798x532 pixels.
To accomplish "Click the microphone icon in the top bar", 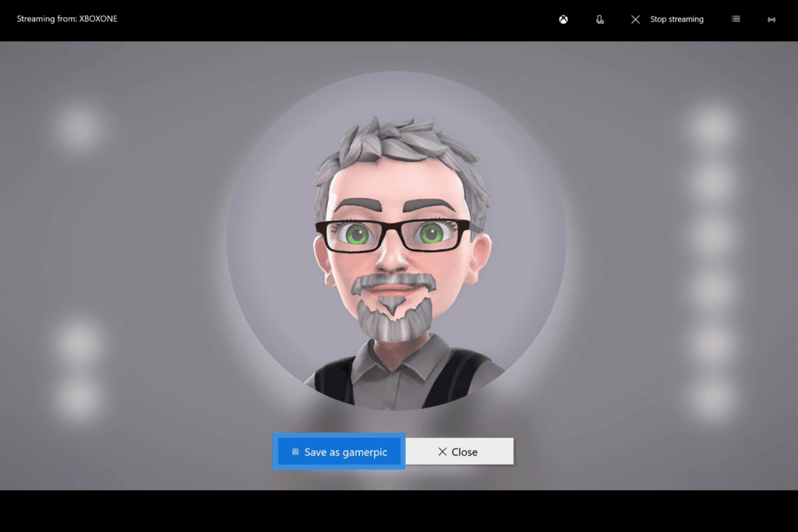I will pos(600,19).
